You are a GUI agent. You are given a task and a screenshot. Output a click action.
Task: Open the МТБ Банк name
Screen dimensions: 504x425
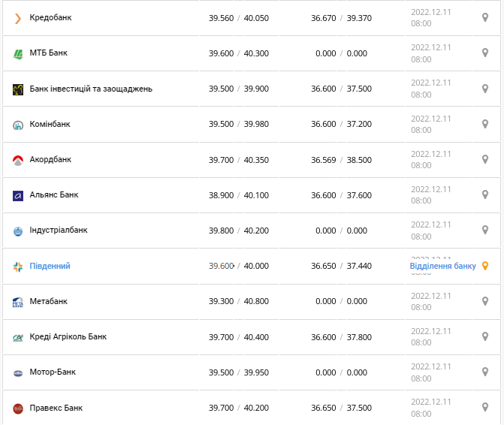pos(49,53)
